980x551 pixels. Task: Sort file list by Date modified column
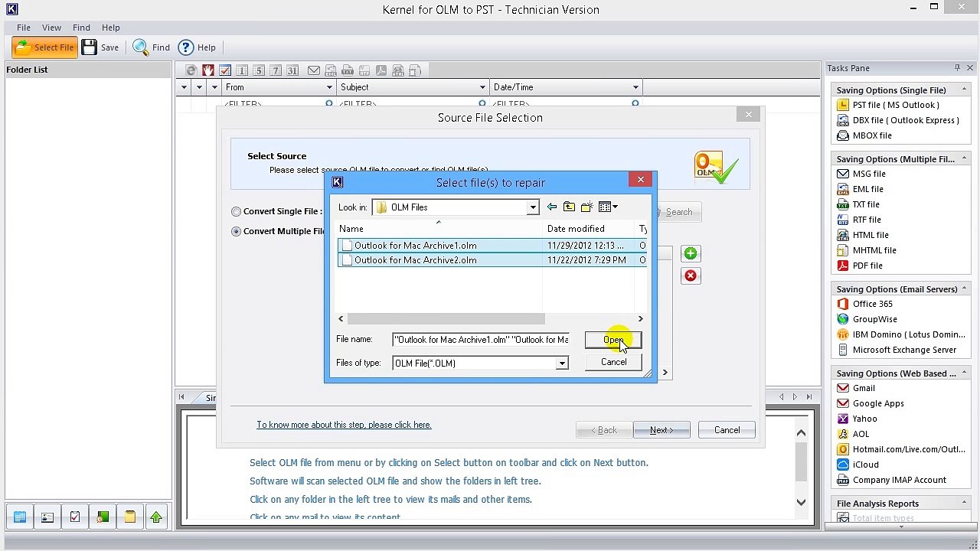pos(576,229)
